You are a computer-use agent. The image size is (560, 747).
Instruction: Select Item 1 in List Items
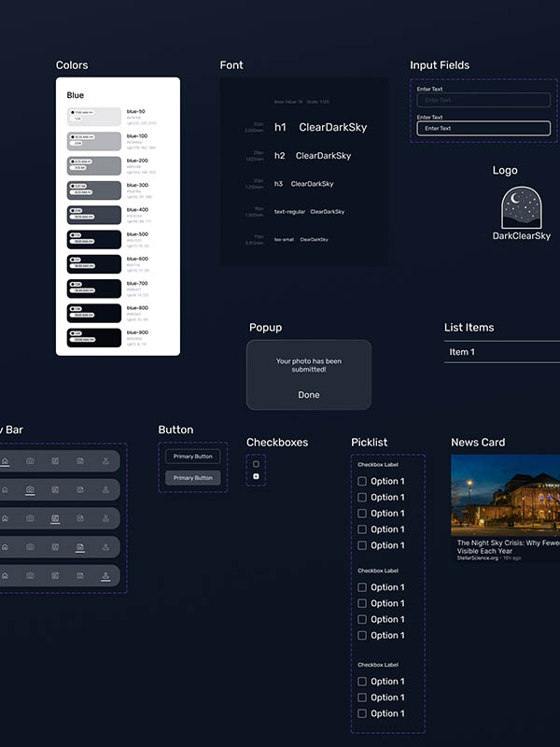[x=502, y=352]
